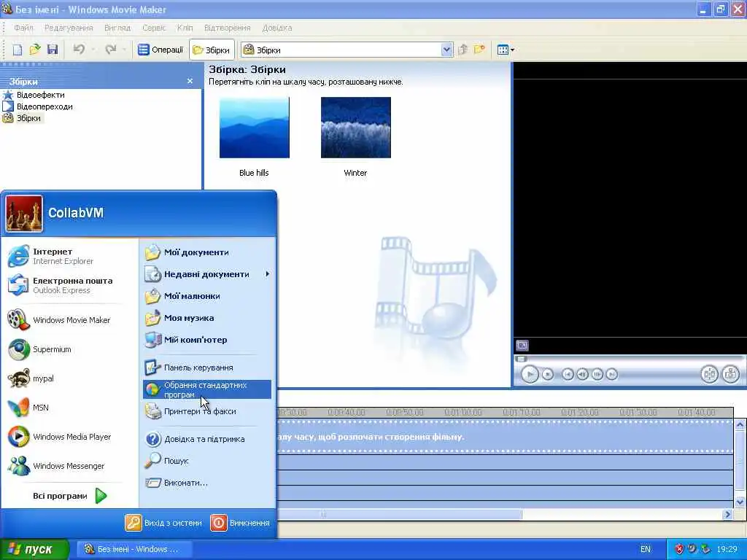
Task: Open the Редагування menu
Action: [x=69, y=28]
